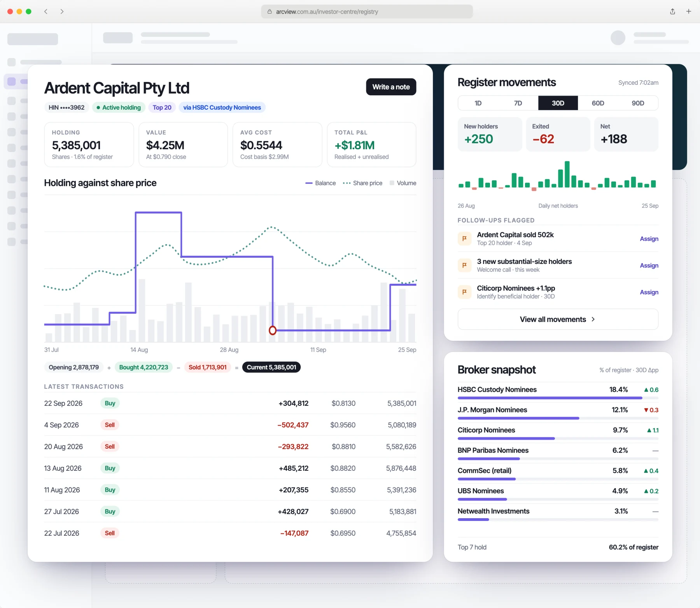Click the Active holding status tag
700x608 pixels.
point(119,107)
